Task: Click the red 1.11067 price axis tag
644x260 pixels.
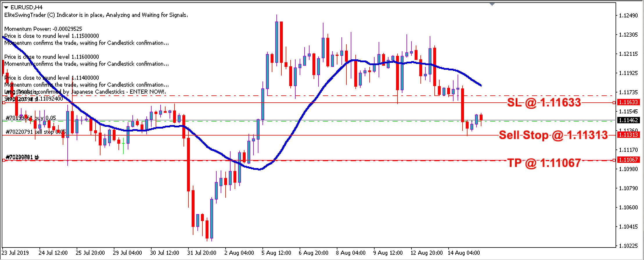Action: coord(628,160)
